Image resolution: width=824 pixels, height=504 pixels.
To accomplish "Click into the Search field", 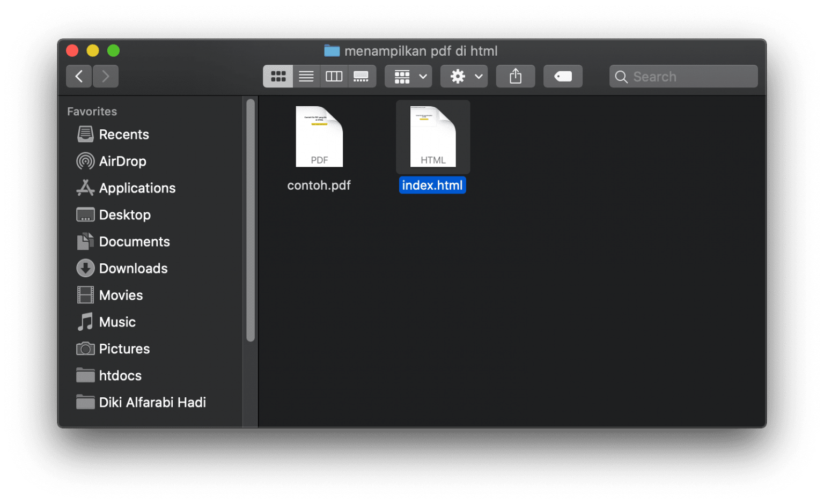I will click(683, 76).
